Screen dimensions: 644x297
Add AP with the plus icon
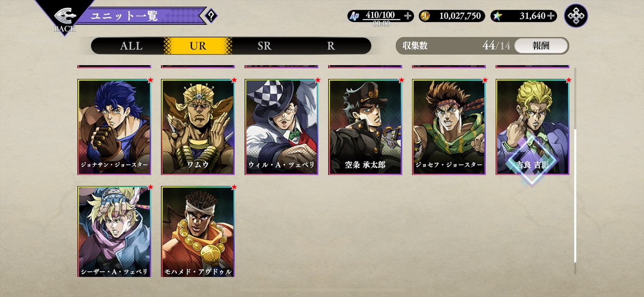tap(408, 16)
